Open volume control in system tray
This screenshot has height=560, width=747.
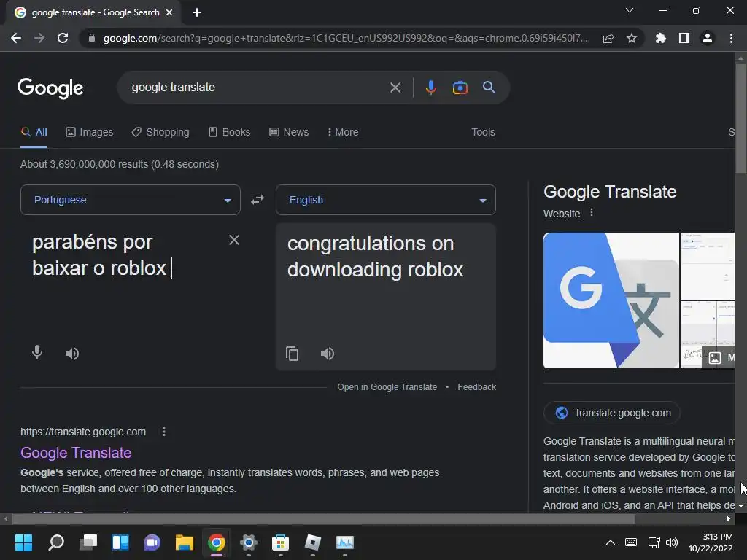(x=672, y=542)
